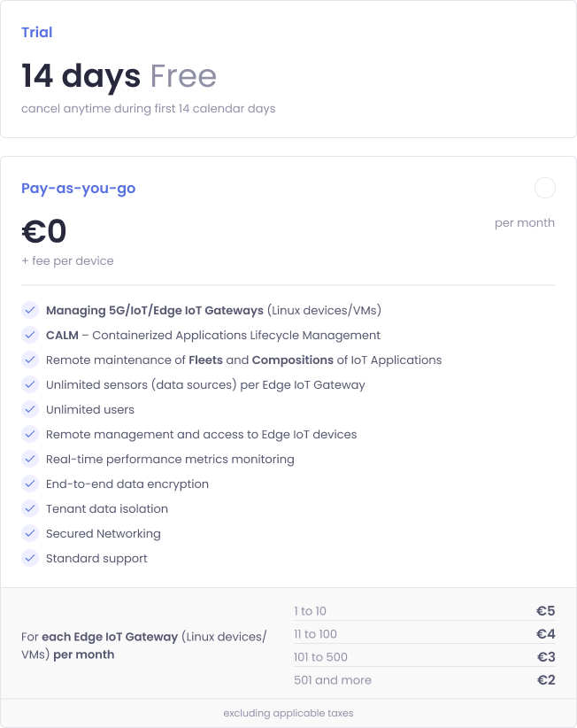Select the Pay-as-you-go radio circle

coord(545,188)
